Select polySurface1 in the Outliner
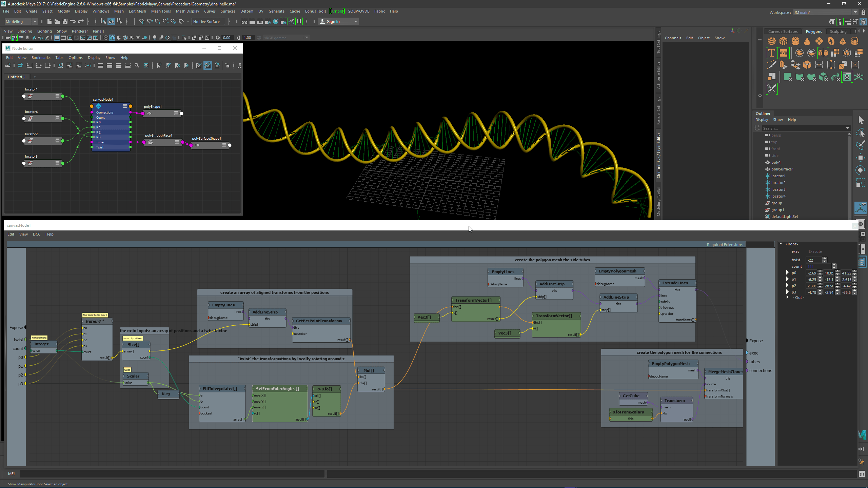 (782, 169)
